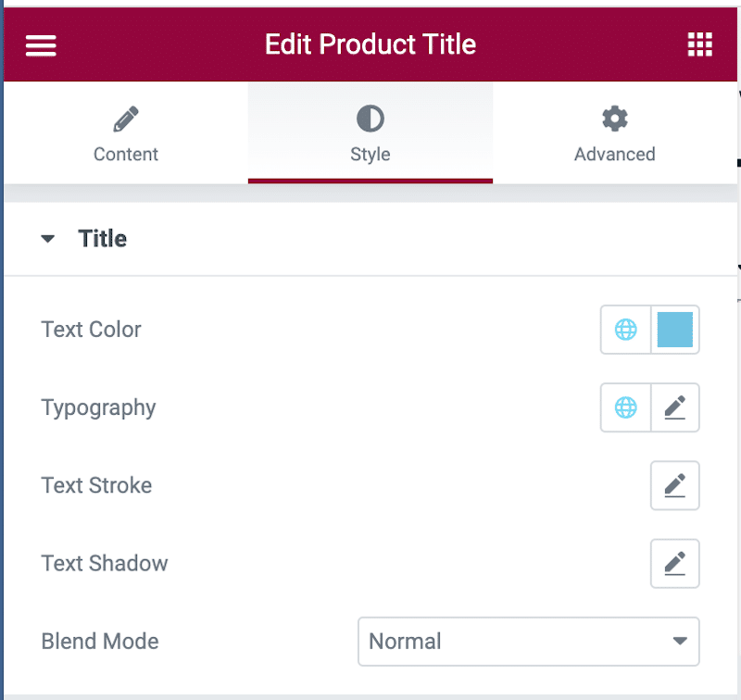Click the Typography globe icon
Image resolution: width=741 pixels, height=700 pixels.
point(626,407)
